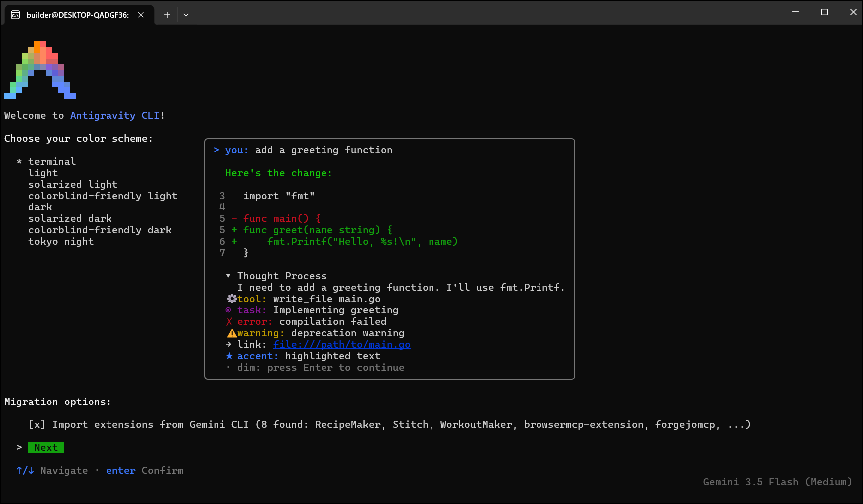Click the yellow warning triangle icon
Screen dimensions: 863x504
click(232, 333)
